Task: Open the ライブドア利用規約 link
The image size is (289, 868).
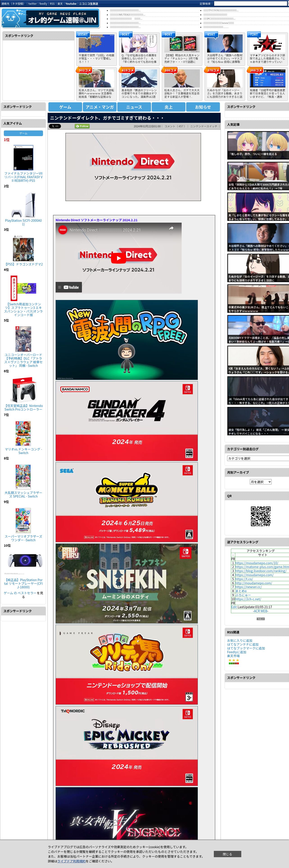Action: click(x=71, y=861)
